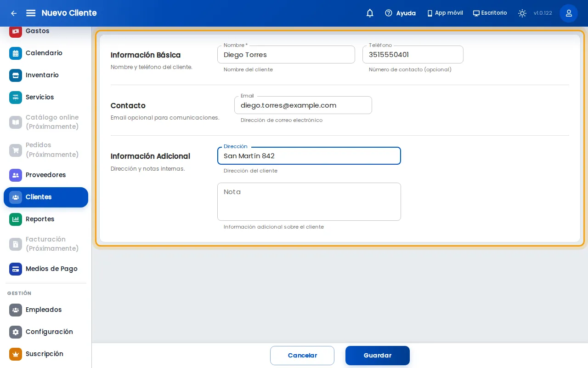
Task: Open the Inventario menu item
Action: [x=46, y=75]
